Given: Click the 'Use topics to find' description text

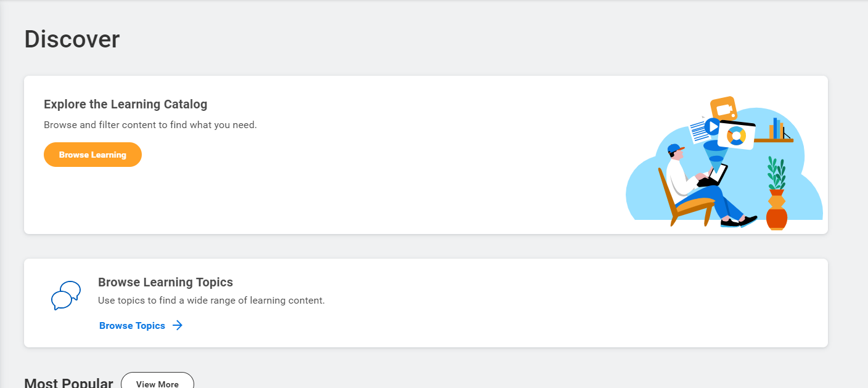Looking at the screenshot, I should [x=211, y=301].
